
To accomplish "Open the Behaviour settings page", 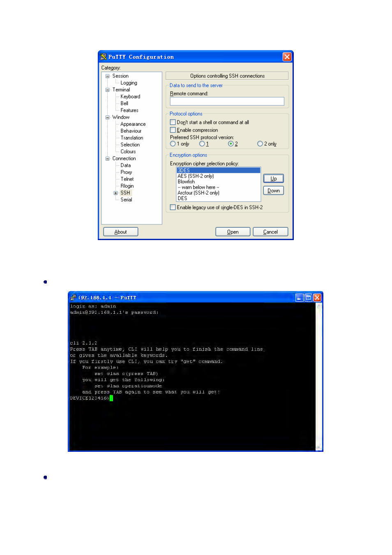I will click(131, 131).
